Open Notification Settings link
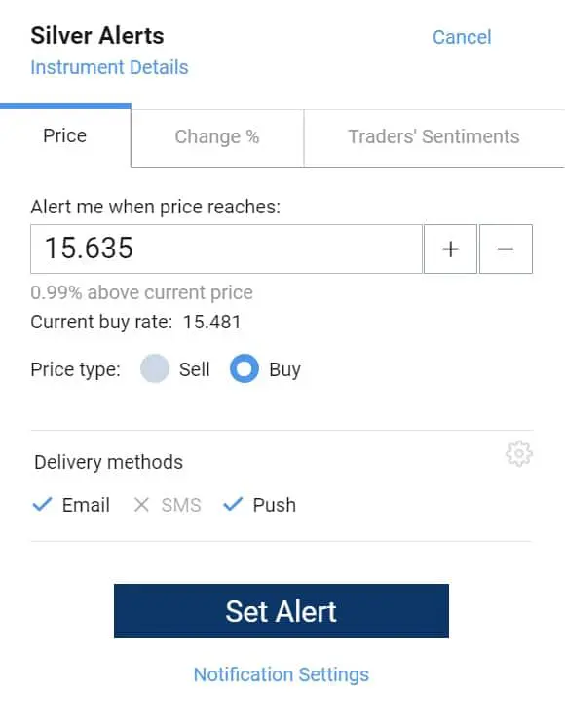Image resolution: width=565 pixels, height=728 pixels. [x=282, y=674]
